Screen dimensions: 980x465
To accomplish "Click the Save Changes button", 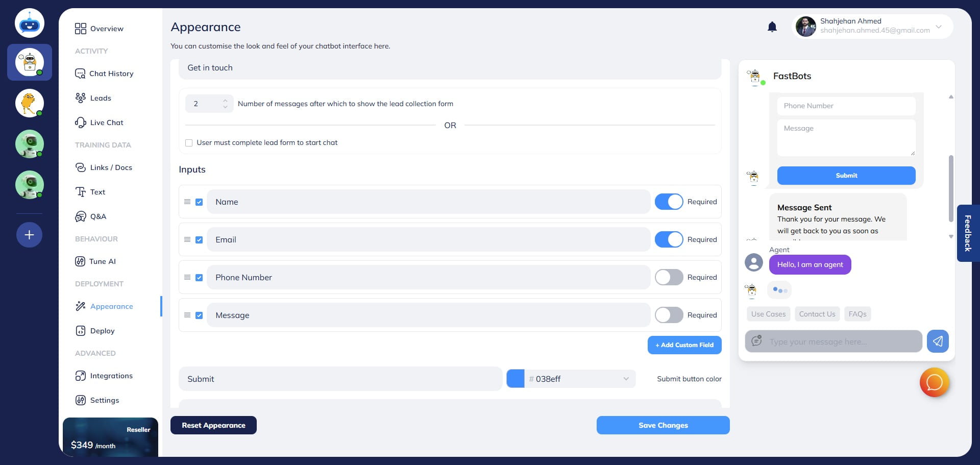I will coord(663,425).
